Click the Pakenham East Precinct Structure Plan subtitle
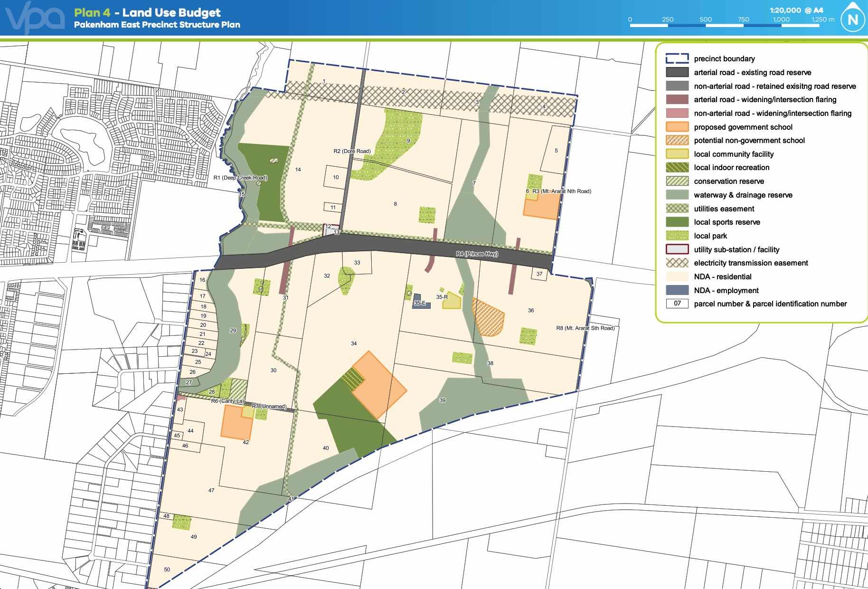The width and height of the screenshot is (868, 589). [157, 25]
